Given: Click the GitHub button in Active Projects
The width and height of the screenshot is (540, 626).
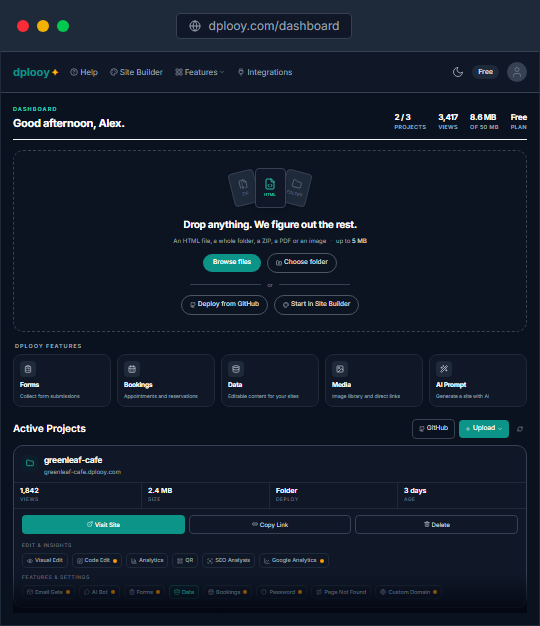Looking at the screenshot, I should [x=433, y=428].
